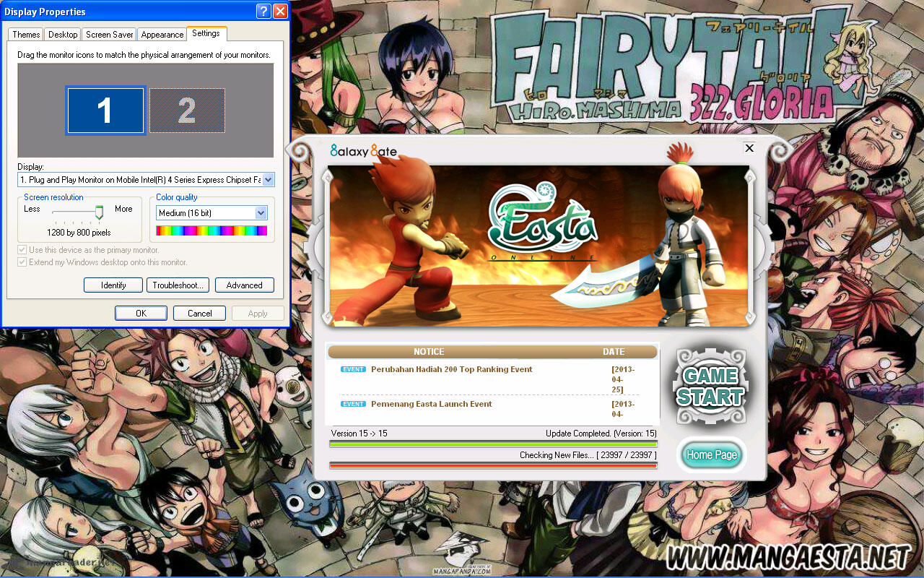
Task: Click the Galaxy Gate logo
Action: pyautogui.click(x=363, y=151)
